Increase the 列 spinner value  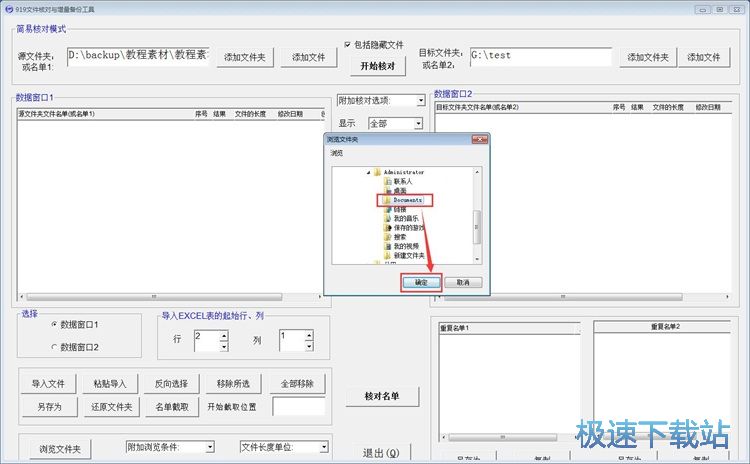click(x=309, y=336)
